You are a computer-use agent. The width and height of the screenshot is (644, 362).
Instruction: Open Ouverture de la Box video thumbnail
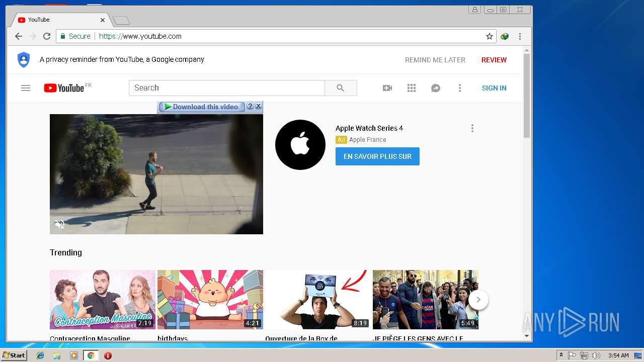coord(318,300)
